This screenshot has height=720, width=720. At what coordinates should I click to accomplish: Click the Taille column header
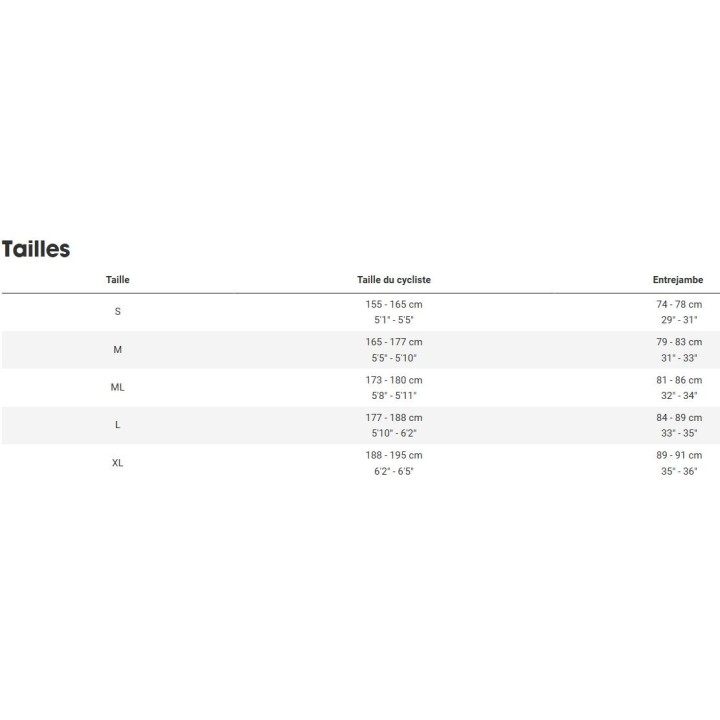coord(117,280)
